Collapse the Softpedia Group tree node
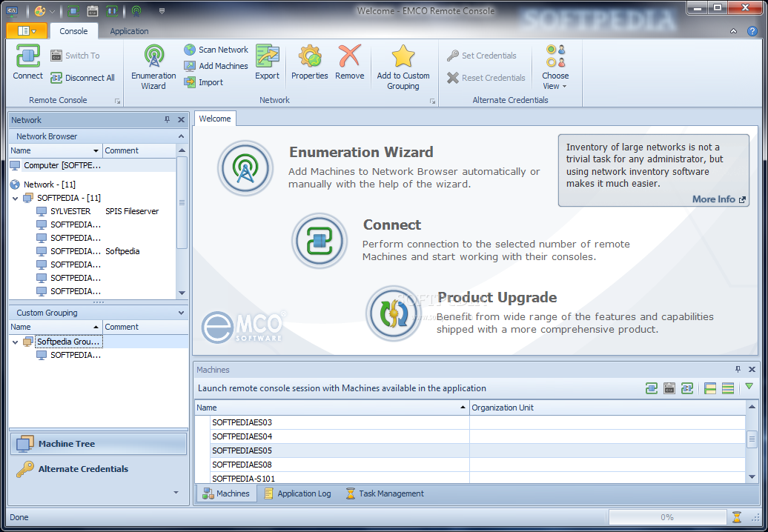Screen dimensions: 768x532 pos(15,342)
